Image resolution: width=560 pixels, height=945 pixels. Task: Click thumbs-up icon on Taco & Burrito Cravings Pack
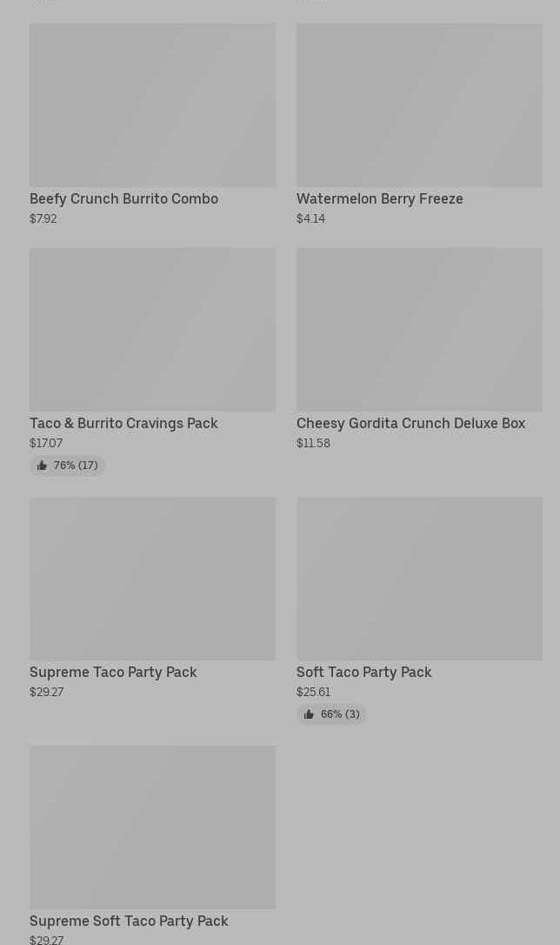tap(42, 466)
